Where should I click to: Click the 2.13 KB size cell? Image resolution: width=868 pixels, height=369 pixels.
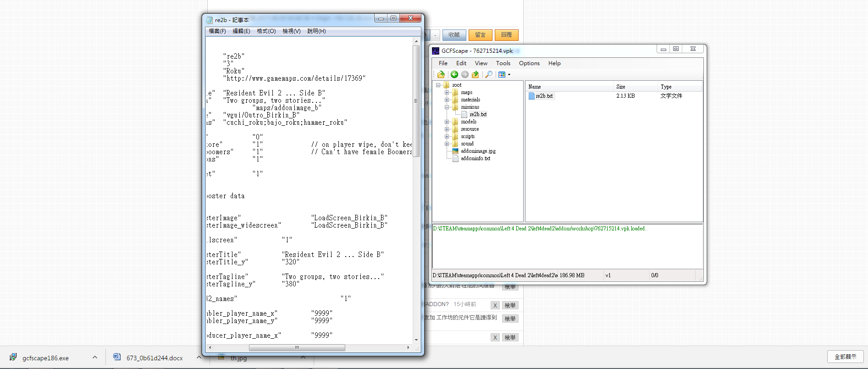point(625,96)
